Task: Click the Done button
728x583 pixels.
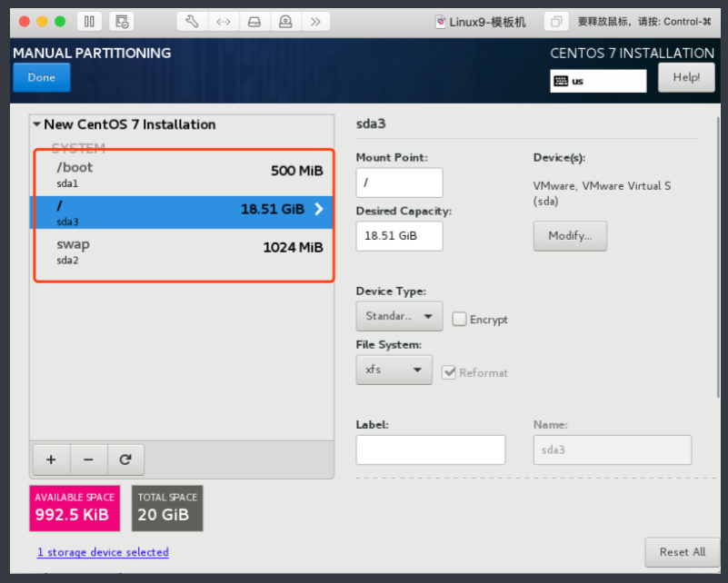Action: coord(42,77)
